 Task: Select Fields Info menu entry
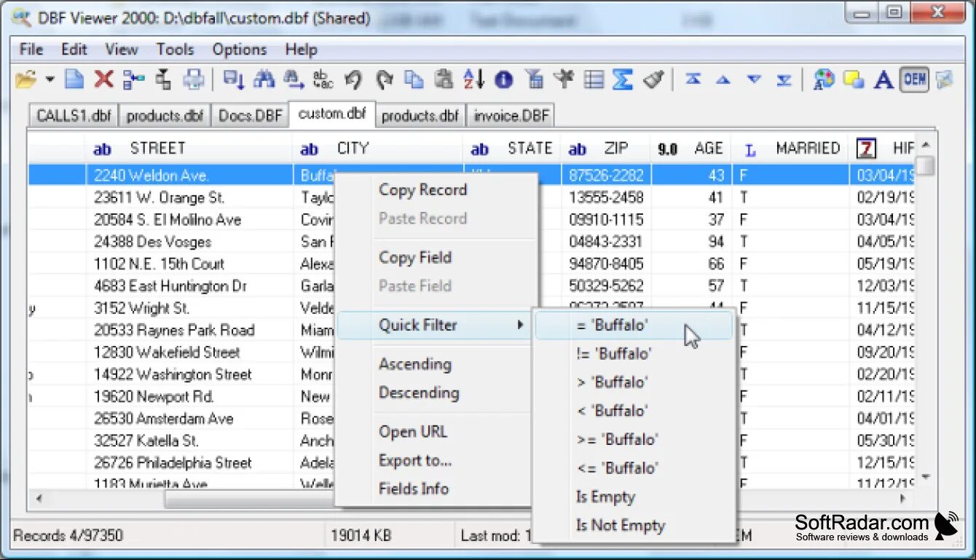[414, 489]
